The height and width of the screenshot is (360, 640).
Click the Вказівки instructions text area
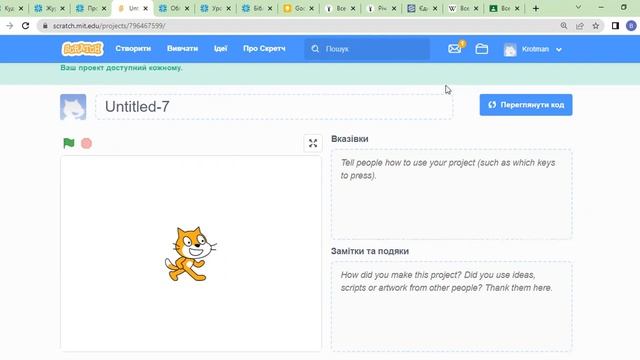pos(451,194)
